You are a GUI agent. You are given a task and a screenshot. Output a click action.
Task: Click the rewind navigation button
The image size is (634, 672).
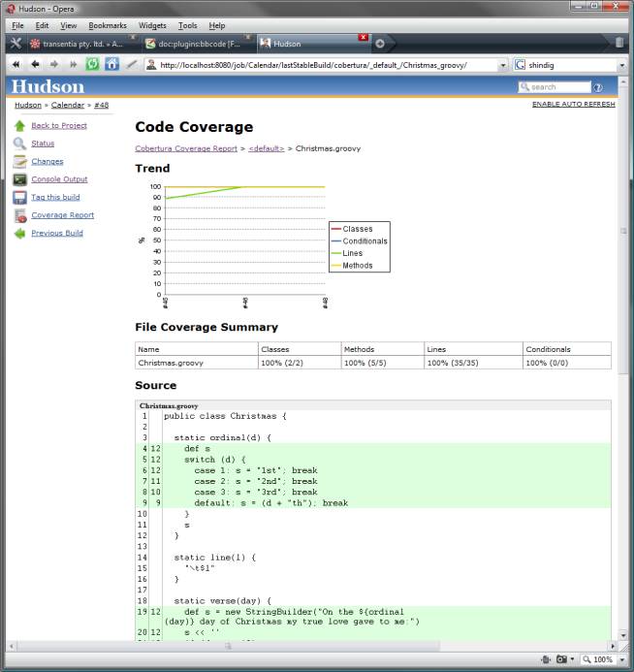click(x=16, y=65)
